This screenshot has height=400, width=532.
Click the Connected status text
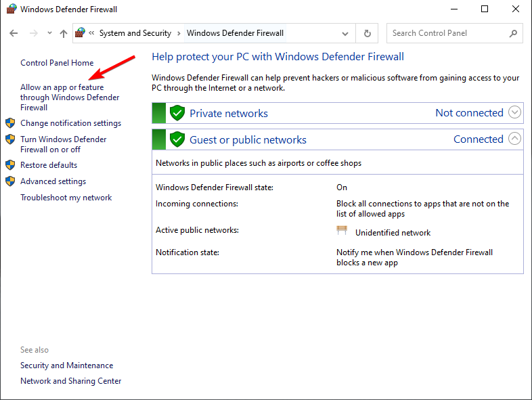coord(479,139)
